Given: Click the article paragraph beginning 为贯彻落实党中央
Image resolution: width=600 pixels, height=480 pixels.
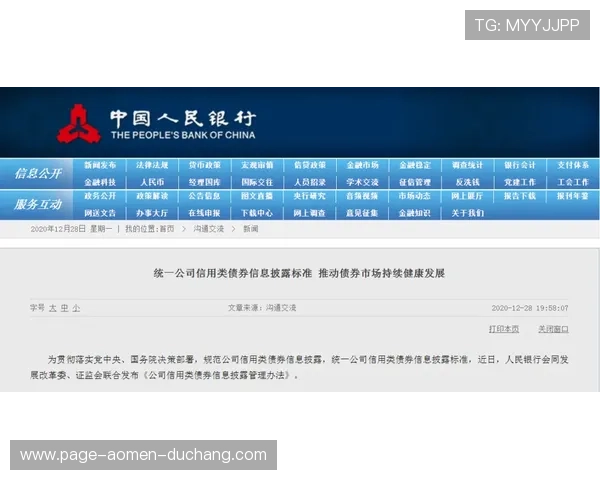Looking at the screenshot, I should 299,367.
